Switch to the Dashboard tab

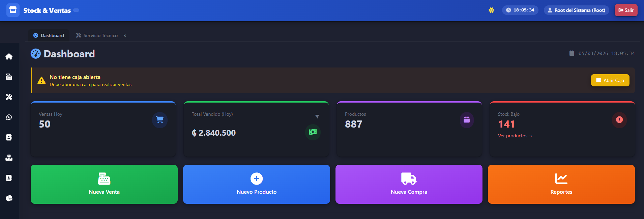tap(49, 35)
